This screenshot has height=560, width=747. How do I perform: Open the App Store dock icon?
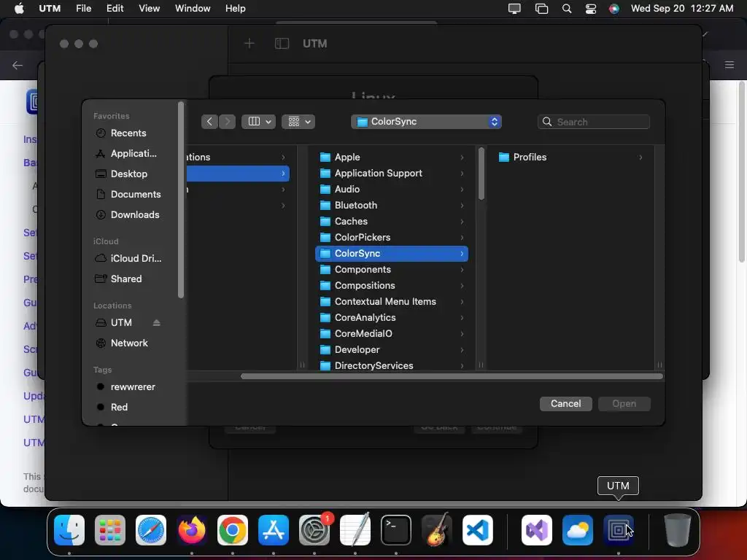tap(274, 530)
